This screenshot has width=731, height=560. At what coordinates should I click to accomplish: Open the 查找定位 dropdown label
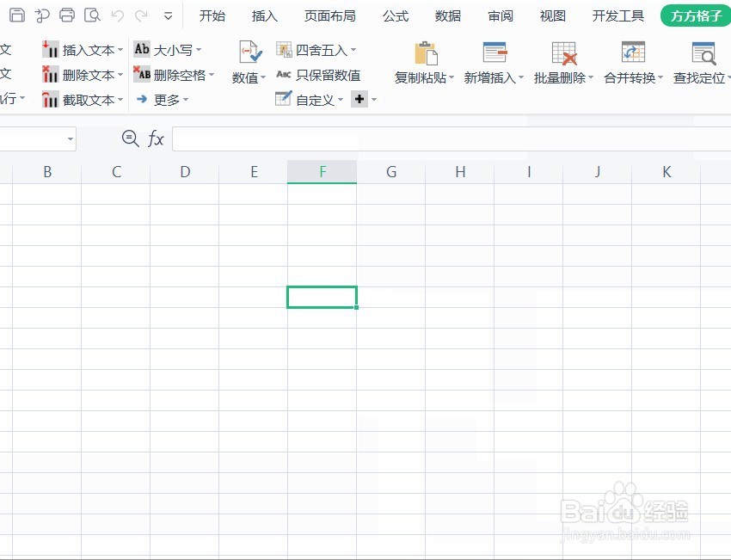(x=702, y=78)
